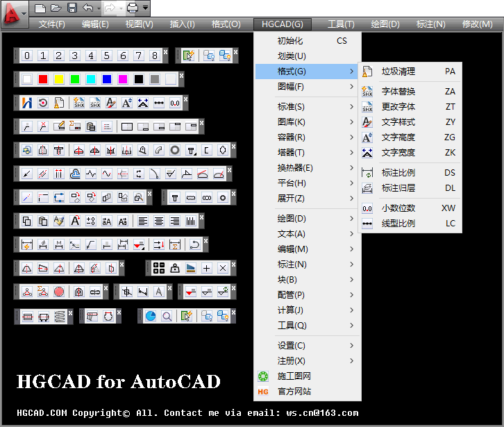This screenshot has height=427, width=504.
Task: Click the spring coil icon
Action: coord(60,316)
